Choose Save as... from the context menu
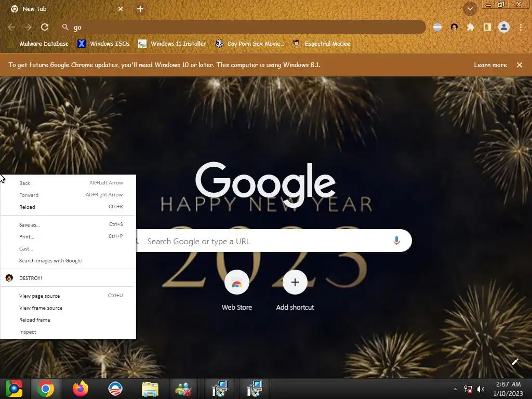 [68, 224]
